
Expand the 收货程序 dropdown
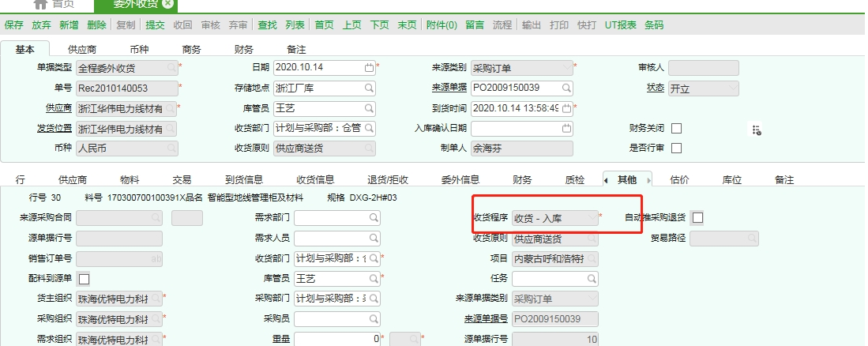[x=592, y=217]
